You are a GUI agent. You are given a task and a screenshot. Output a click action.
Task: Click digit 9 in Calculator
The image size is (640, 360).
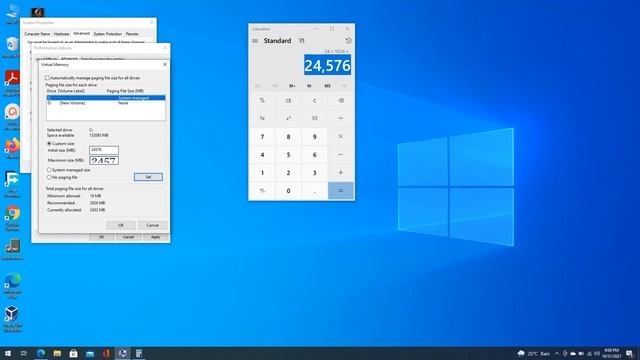(314, 137)
